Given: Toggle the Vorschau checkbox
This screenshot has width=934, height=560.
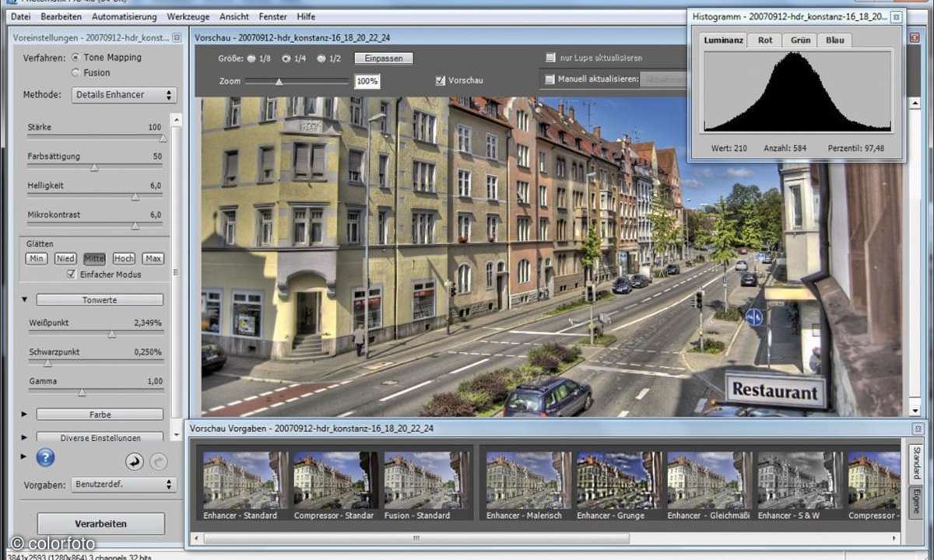Looking at the screenshot, I should coord(441,80).
